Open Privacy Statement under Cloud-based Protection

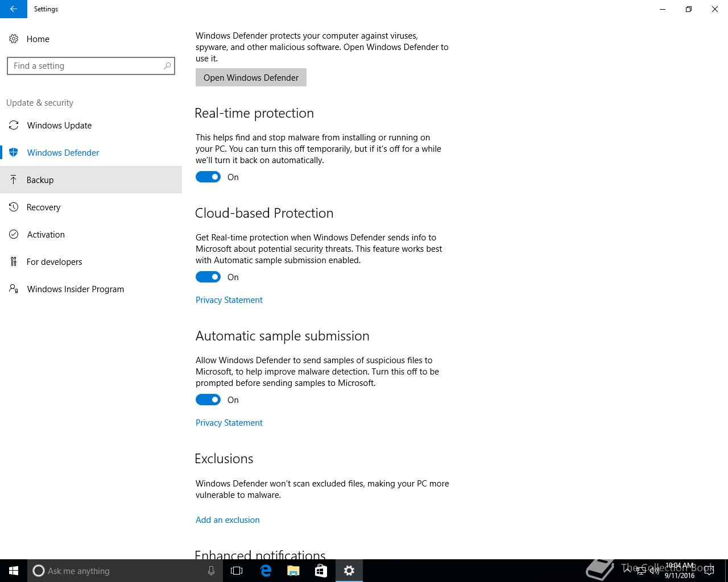(229, 300)
